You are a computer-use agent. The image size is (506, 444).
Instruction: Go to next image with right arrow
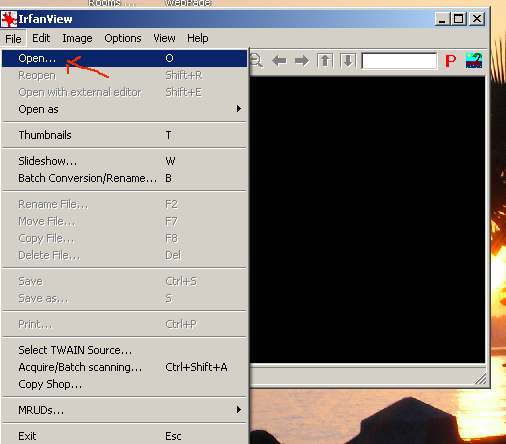(x=302, y=61)
